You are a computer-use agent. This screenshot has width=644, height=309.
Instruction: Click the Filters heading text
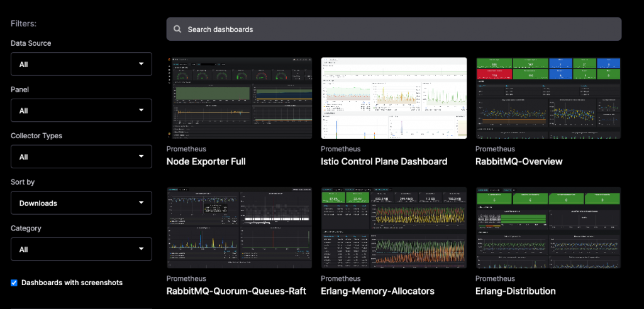(x=23, y=24)
